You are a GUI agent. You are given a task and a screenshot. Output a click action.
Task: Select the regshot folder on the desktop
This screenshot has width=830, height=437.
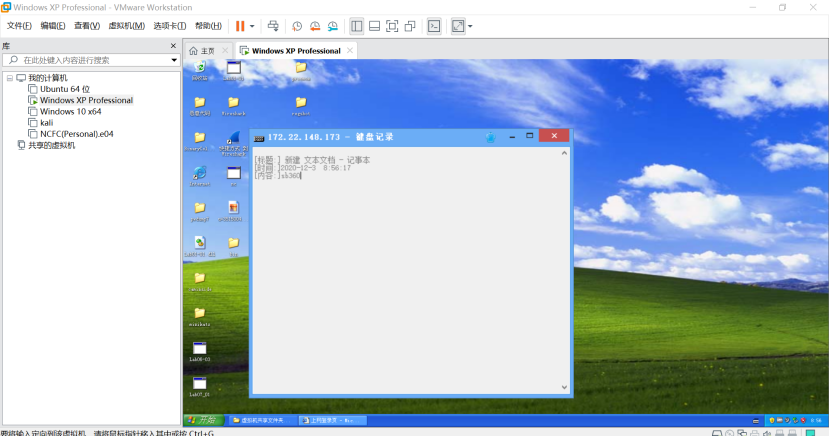pyautogui.click(x=301, y=106)
